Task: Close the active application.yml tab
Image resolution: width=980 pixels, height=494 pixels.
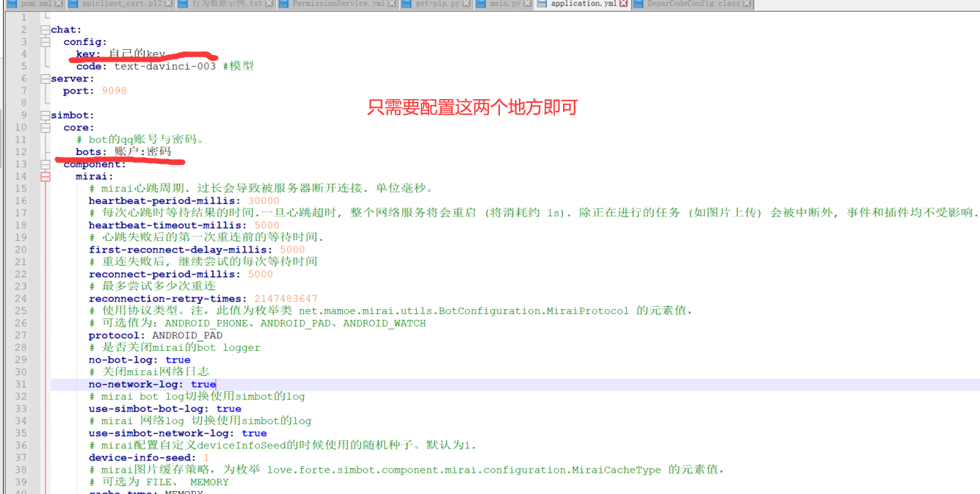Action: click(623, 4)
